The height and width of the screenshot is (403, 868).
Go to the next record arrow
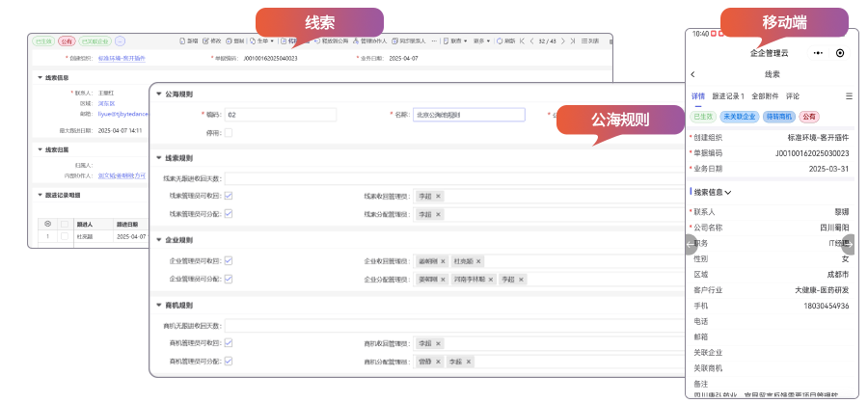(564, 41)
